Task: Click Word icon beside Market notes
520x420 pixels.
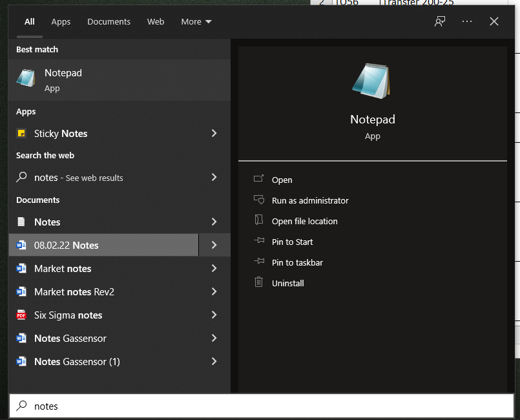Action: coord(21,268)
